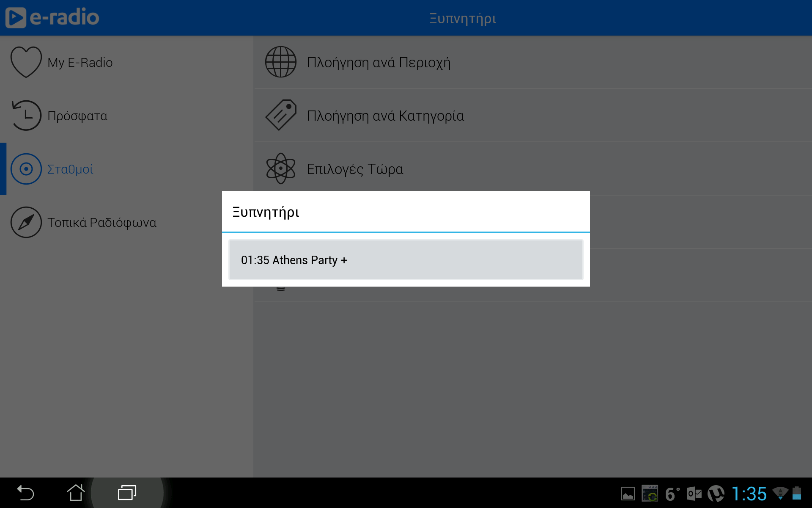
Task: Open the app update notification icon
Action: pyautogui.click(x=650, y=494)
